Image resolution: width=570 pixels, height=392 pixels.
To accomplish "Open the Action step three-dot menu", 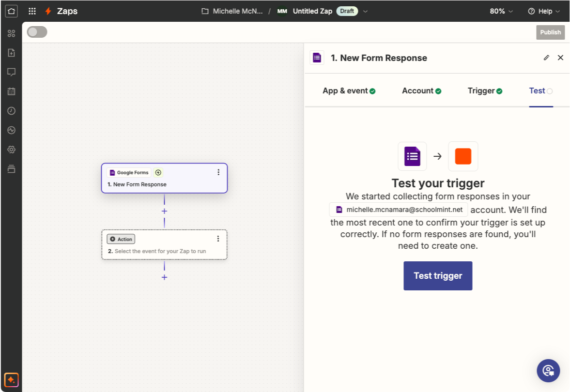I will click(x=218, y=239).
